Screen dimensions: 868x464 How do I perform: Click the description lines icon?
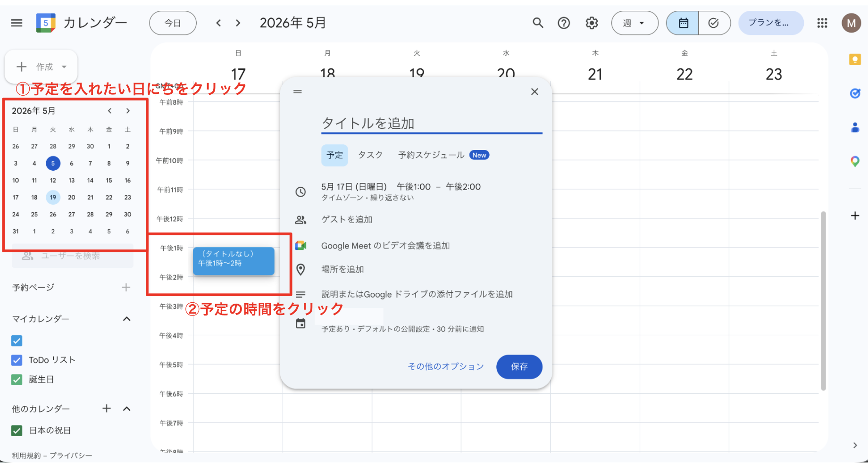click(300, 294)
